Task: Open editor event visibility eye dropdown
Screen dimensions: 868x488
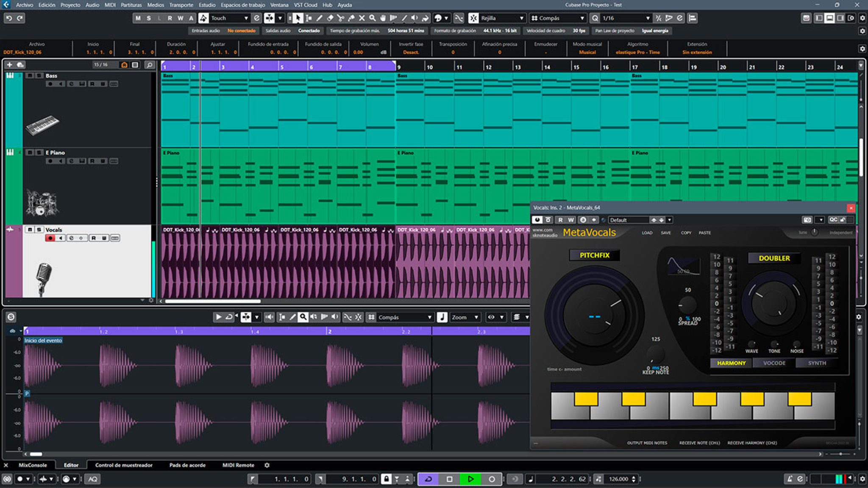Action: coord(496,317)
